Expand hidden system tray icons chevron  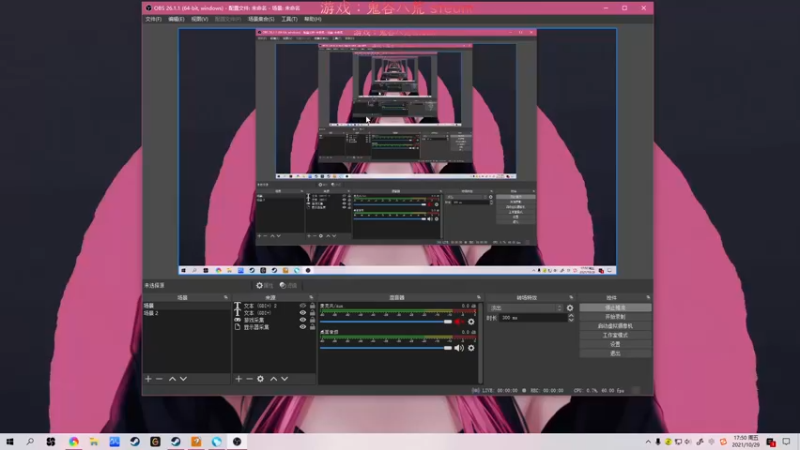pyautogui.click(x=648, y=442)
